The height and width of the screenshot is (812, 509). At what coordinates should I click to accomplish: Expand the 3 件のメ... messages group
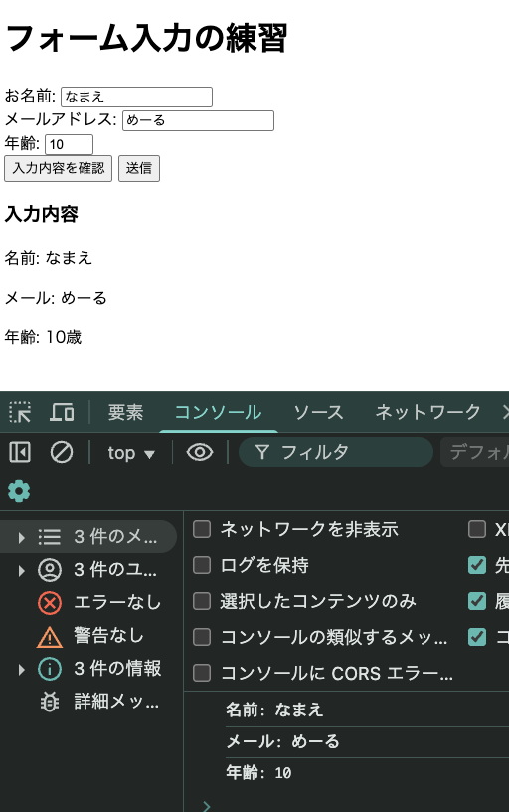(21, 537)
